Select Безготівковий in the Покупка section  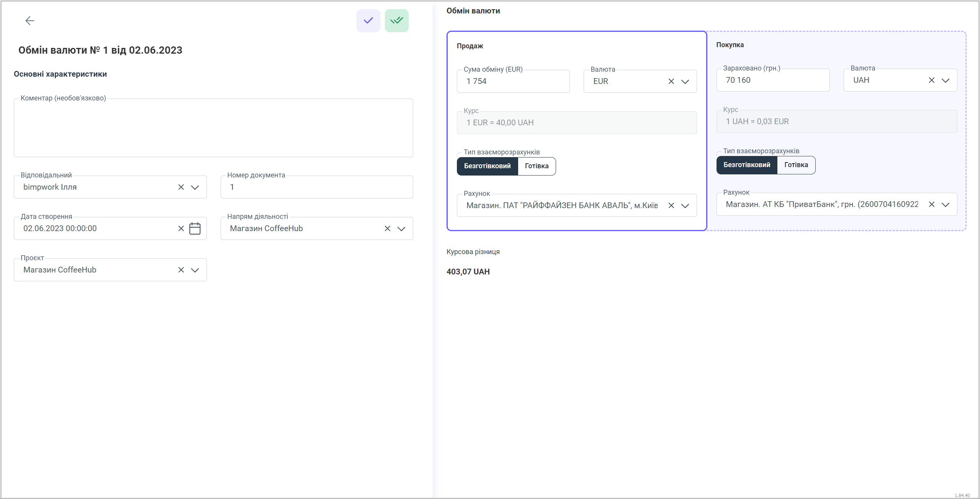click(746, 165)
